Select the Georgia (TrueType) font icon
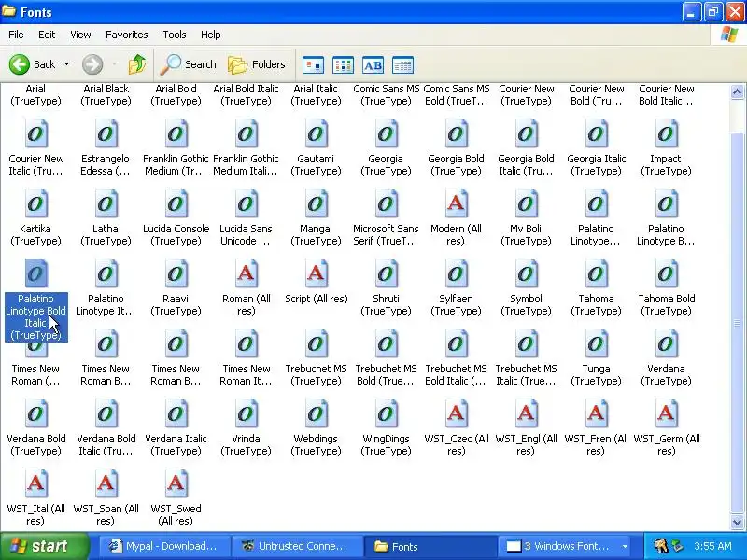747x560 pixels. (386, 133)
